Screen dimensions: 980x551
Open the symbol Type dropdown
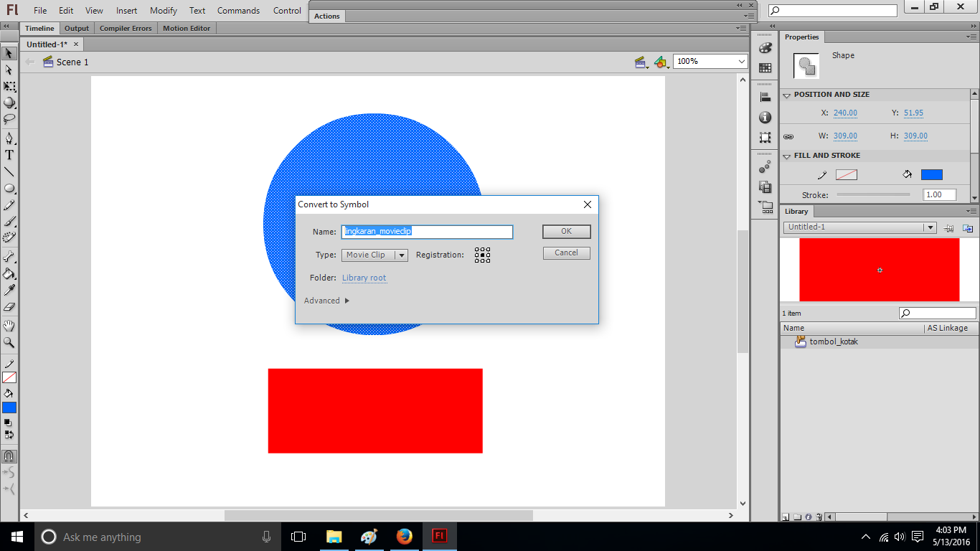click(374, 255)
